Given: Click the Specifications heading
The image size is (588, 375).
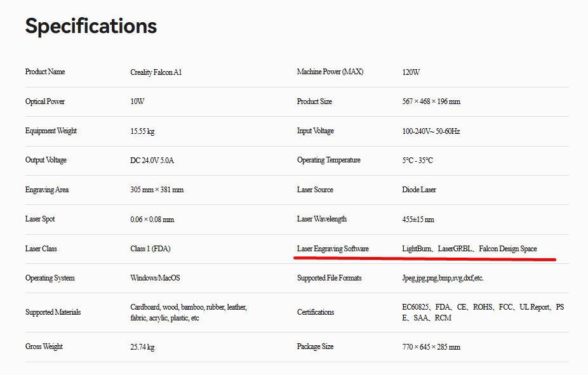Looking at the screenshot, I should pyautogui.click(x=91, y=26).
